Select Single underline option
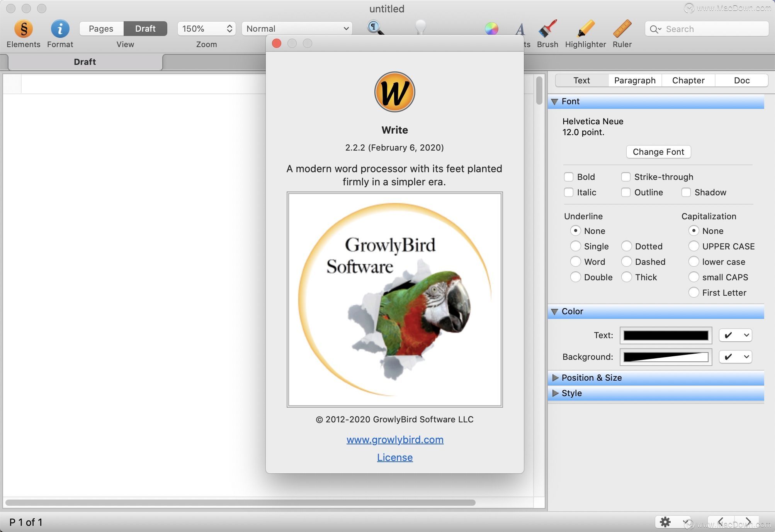The image size is (775, 532). [x=575, y=246]
